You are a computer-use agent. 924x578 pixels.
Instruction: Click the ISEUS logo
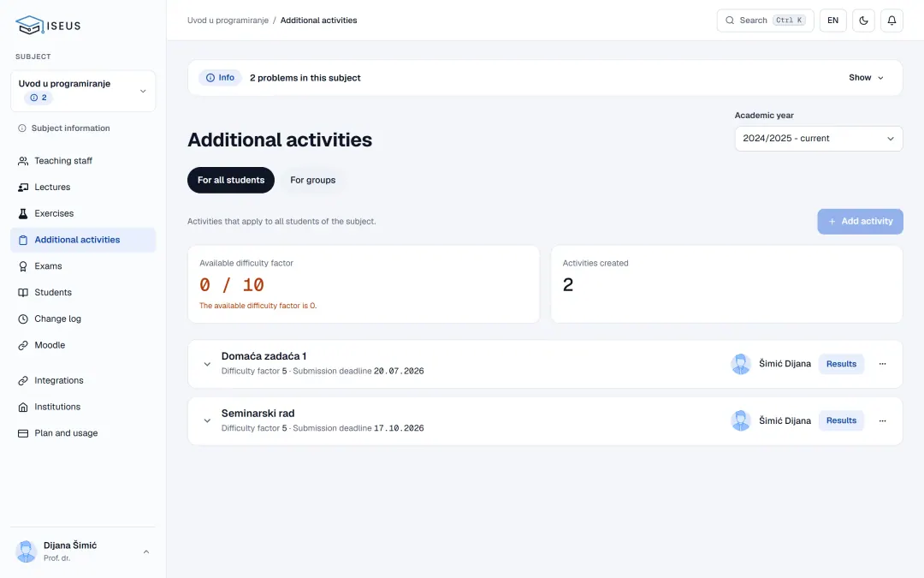coord(48,26)
